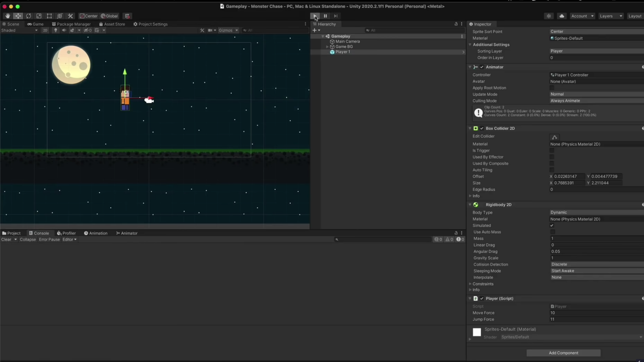
Task: Select the Transform tool
Action: [x=60, y=16]
